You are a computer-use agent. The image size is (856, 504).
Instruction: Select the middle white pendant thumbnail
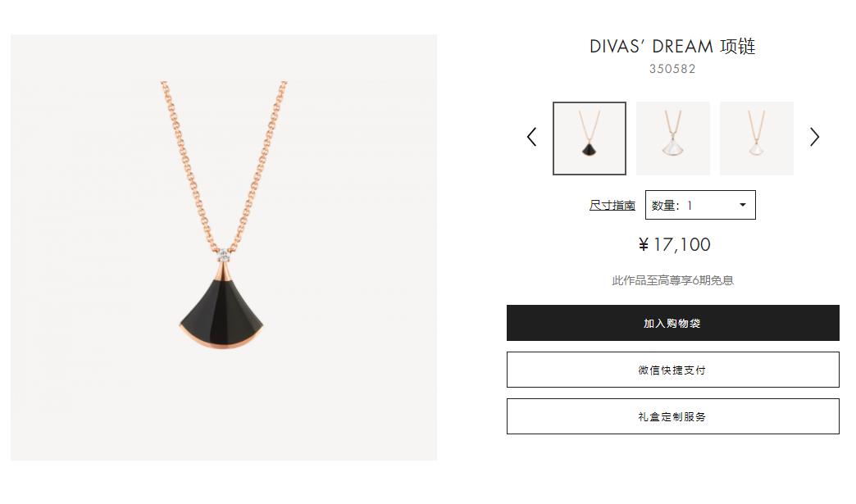coord(673,138)
